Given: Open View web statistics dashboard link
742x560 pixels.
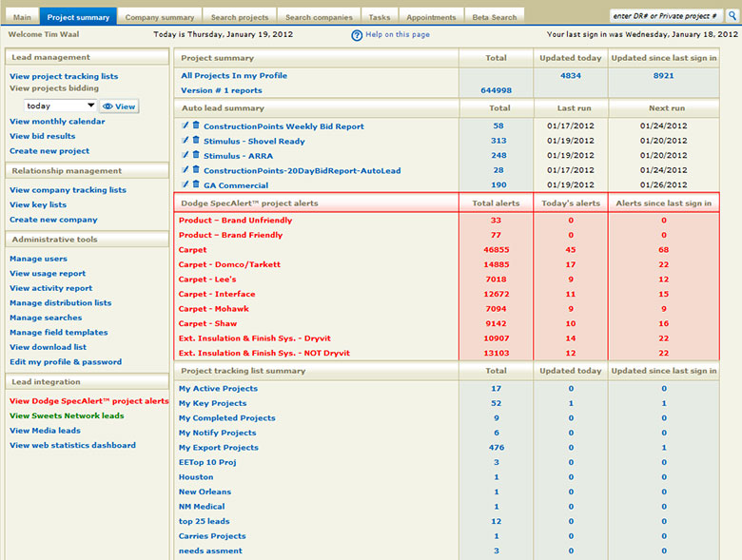Looking at the screenshot, I should tap(72, 445).
